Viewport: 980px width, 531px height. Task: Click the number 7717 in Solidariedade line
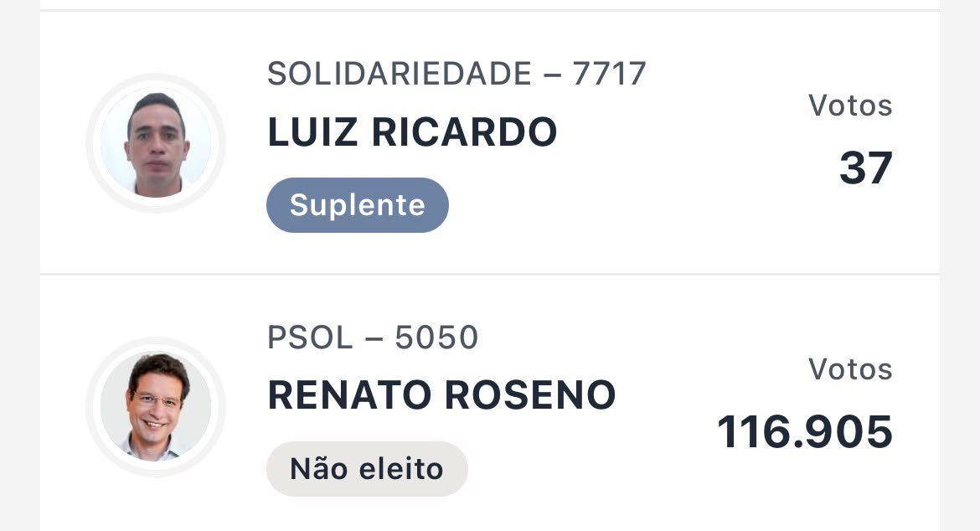[609, 74]
